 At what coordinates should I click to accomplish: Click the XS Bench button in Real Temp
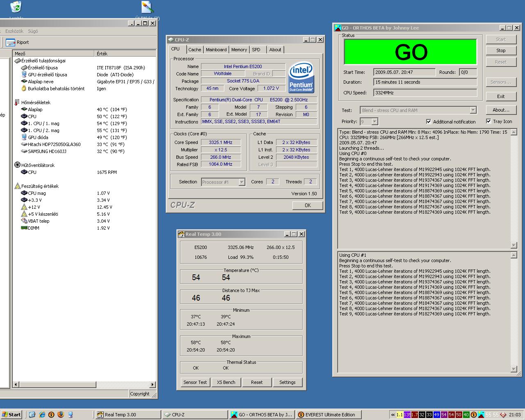tap(226, 382)
